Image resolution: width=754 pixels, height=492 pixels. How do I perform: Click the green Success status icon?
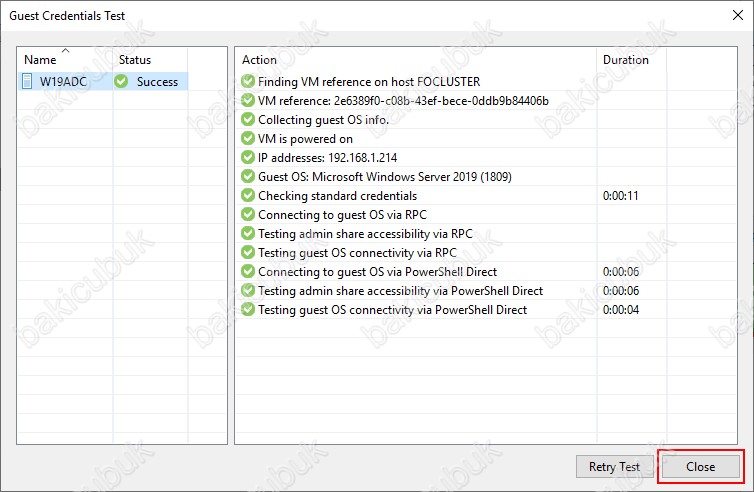tap(121, 81)
